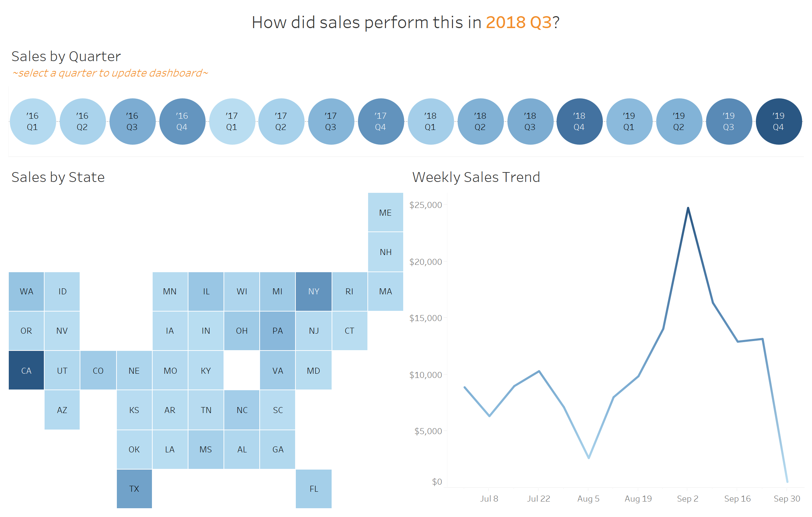Pick the '17 Q4 quarter circle
Image resolution: width=812 pixels, height=517 pixels.
tap(381, 122)
